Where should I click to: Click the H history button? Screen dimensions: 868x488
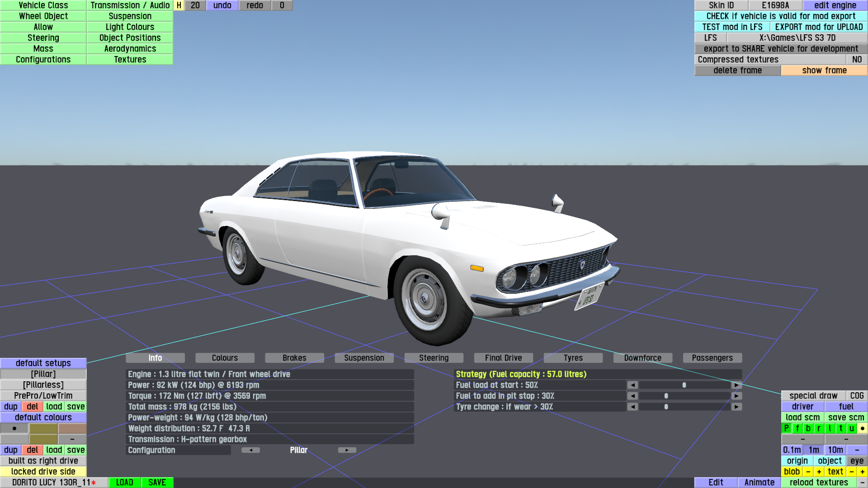click(179, 5)
